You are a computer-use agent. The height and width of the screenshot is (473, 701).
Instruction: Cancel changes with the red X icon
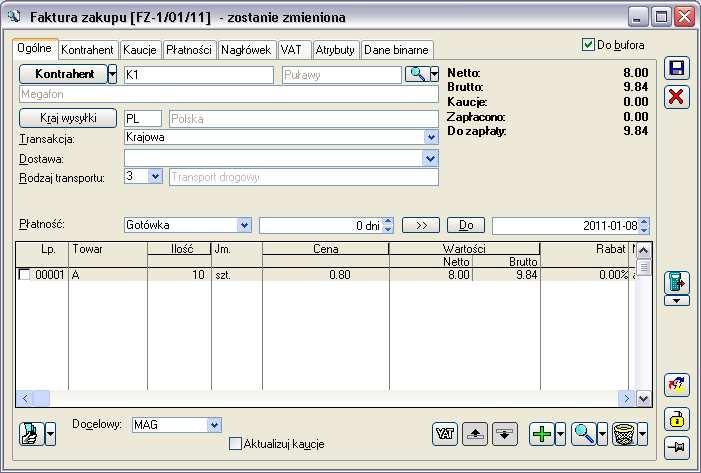pos(676,97)
